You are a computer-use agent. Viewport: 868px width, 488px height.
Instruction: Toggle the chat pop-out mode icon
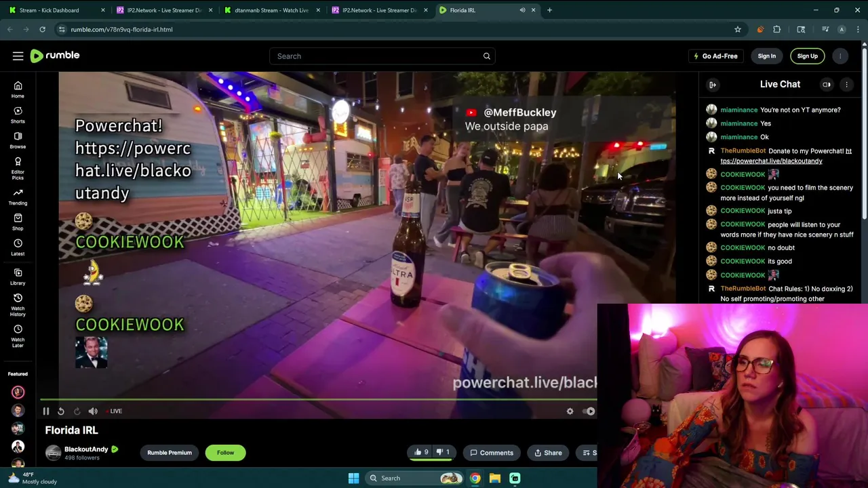[x=827, y=85]
